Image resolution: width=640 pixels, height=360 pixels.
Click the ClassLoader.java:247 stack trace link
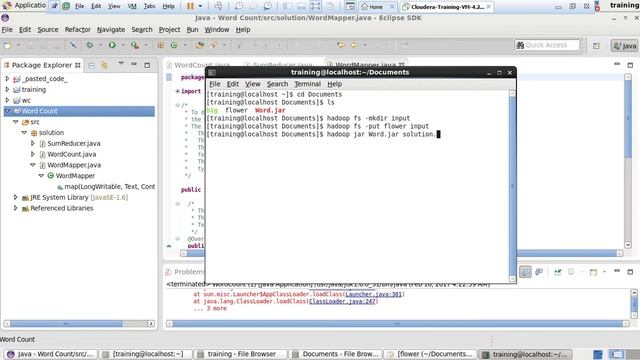coord(342,301)
